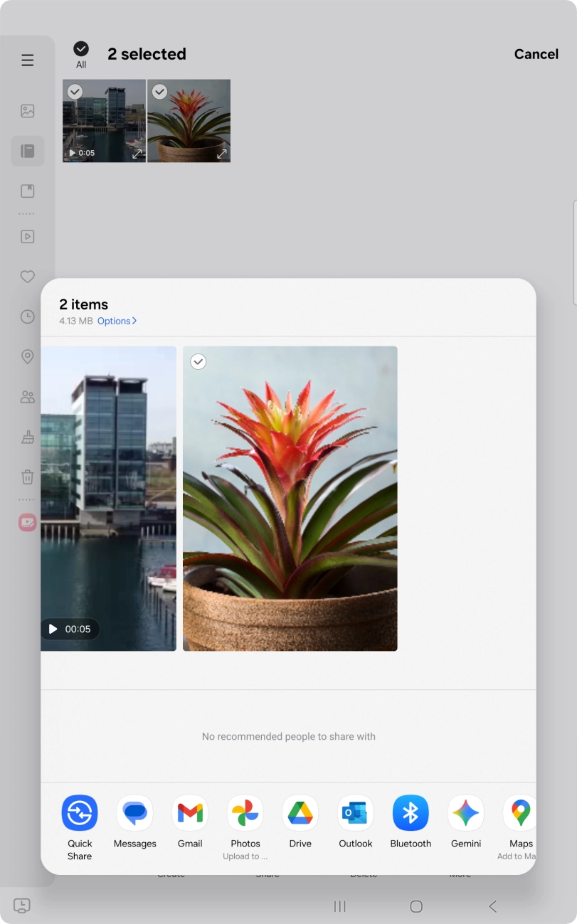
Task: Cancel the selection
Action: tap(536, 54)
